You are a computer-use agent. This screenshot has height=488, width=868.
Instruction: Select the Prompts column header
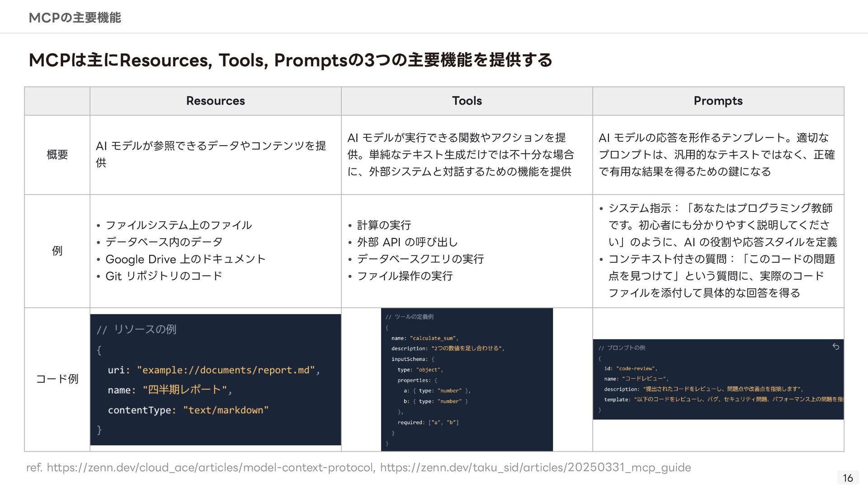pos(718,101)
